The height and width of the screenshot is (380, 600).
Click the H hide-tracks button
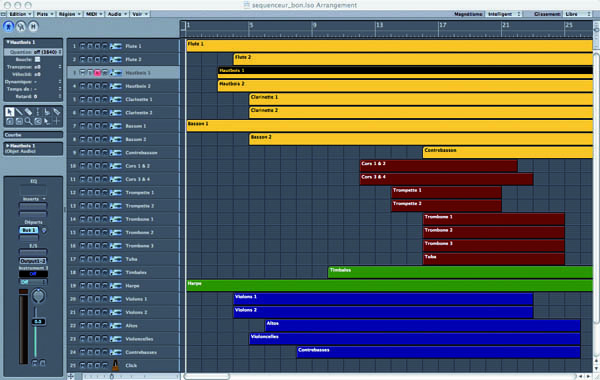pos(33,26)
